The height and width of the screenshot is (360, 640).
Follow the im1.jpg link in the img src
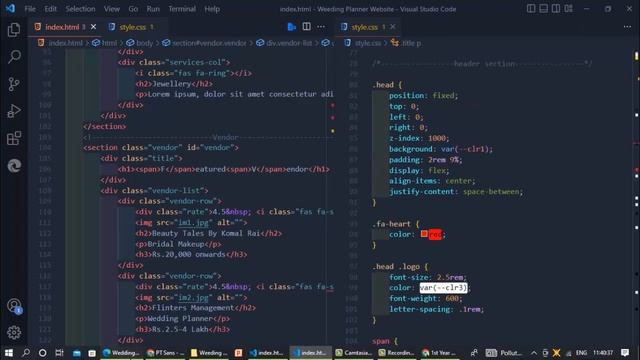click(193, 222)
